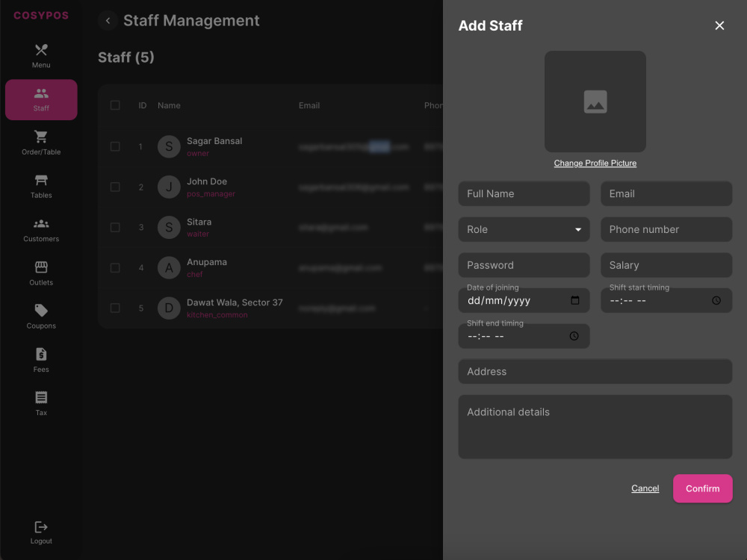This screenshot has height=560, width=747.
Task: Click the Email input field
Action: [x=666, y=194]
